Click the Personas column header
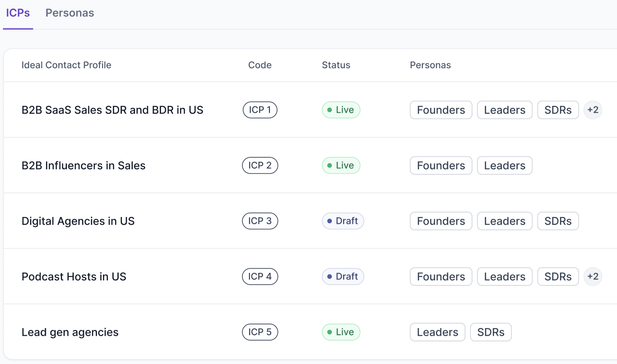This screenshot has width=617, height=364. 430,65
